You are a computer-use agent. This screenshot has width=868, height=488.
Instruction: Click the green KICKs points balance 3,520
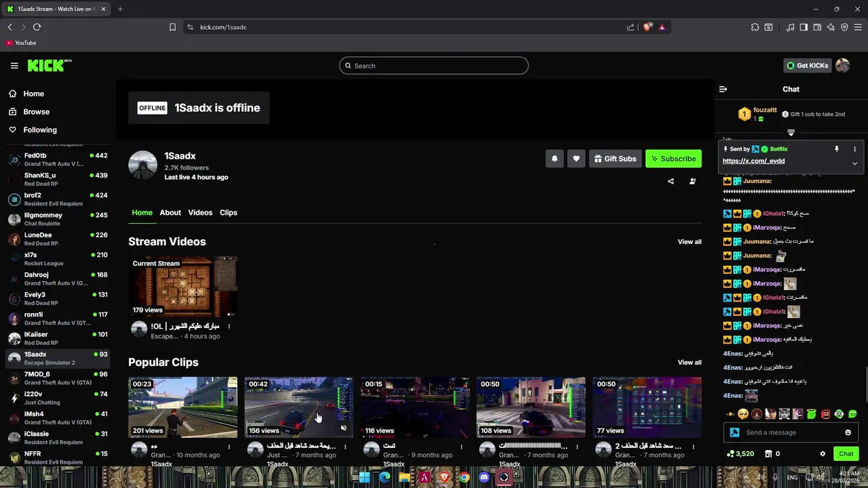[x=740, y=454]
